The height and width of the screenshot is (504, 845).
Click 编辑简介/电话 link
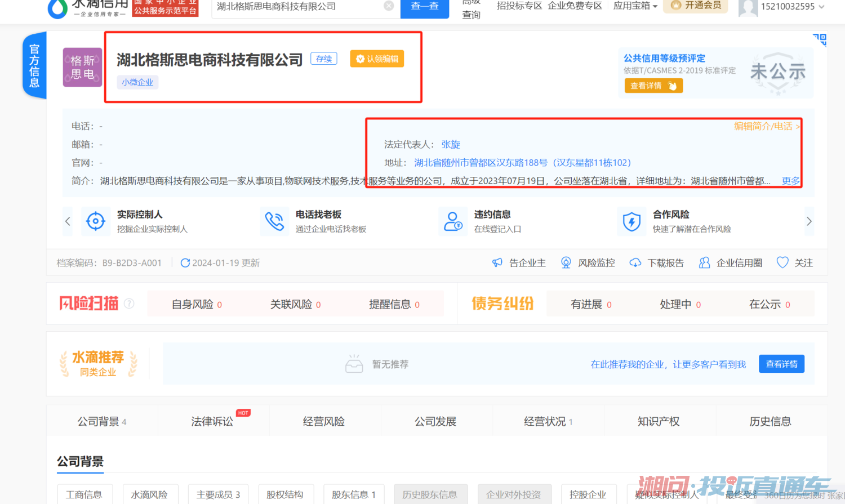click(767, 126)
